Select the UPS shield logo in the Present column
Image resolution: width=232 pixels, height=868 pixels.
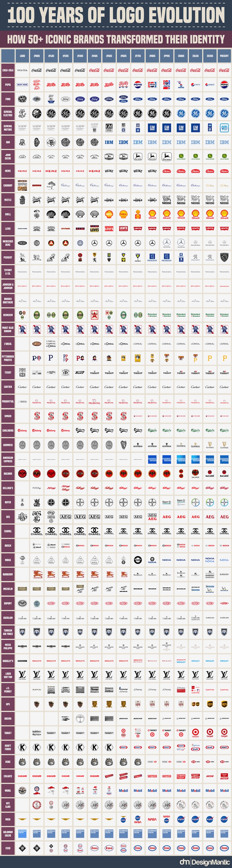[224, 704]
